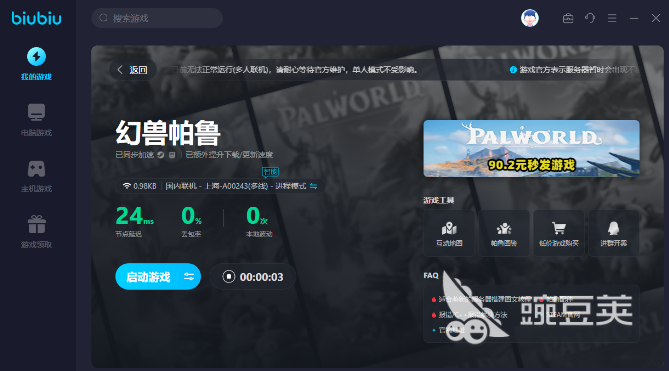The width and height of the screenshot is (669, 371).
Task: Stop acceleration with the timer stop button
Action: point(229,277)
